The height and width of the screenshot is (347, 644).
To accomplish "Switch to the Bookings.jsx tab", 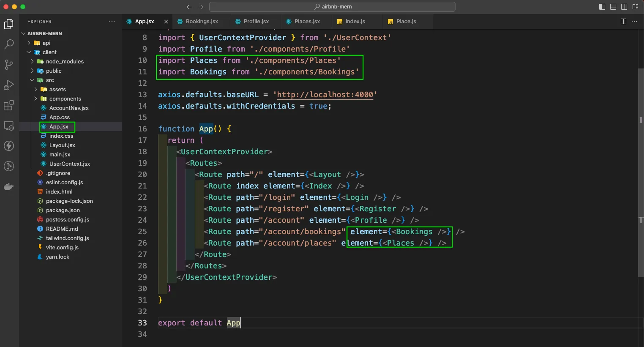I will click(202, 22).
